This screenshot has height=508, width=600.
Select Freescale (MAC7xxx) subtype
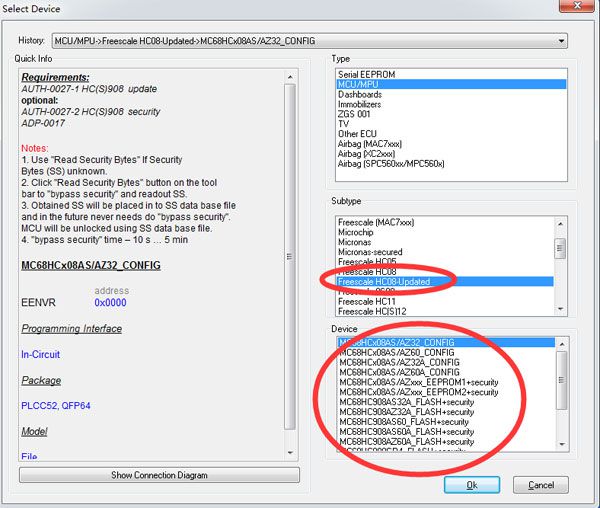pos(445,222)
